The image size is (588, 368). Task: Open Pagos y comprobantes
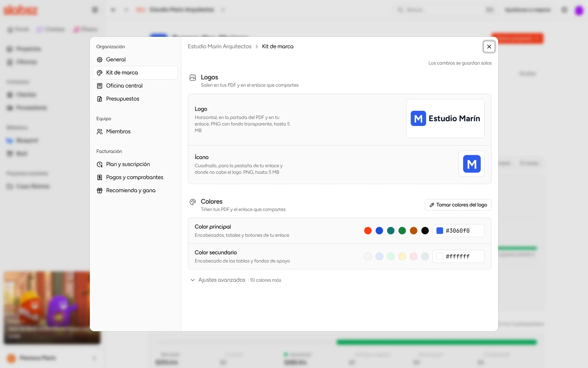tap(135, 177)
